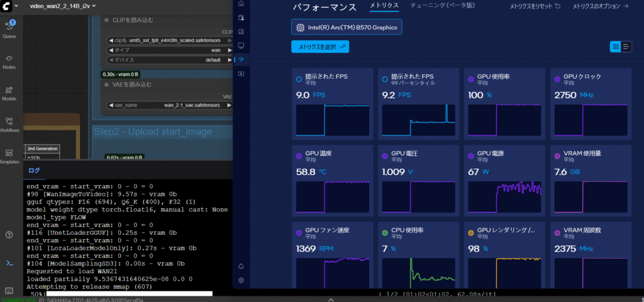Screen dimensions: 644x302
Task: Collapse the CLIPを読み込む node dot
Action: [106, 20]
